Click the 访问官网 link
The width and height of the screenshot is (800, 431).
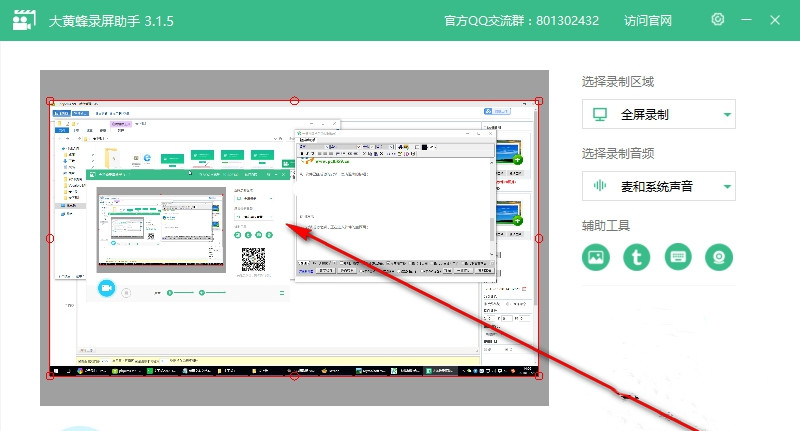pyautogui.click(x=648, y=21)
